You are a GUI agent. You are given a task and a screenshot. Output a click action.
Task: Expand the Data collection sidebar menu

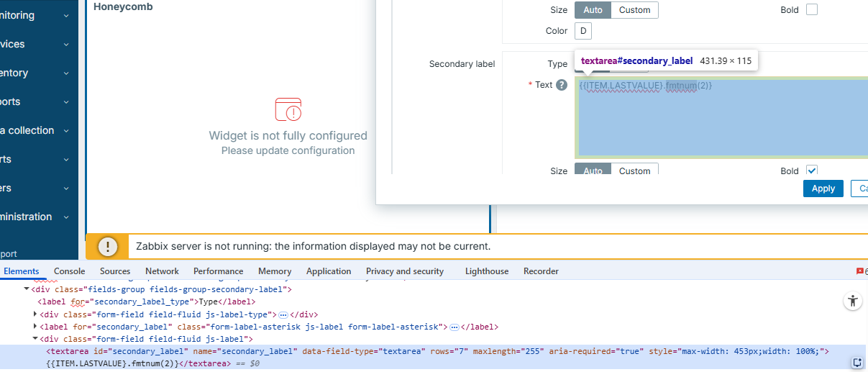click(36, 130)
